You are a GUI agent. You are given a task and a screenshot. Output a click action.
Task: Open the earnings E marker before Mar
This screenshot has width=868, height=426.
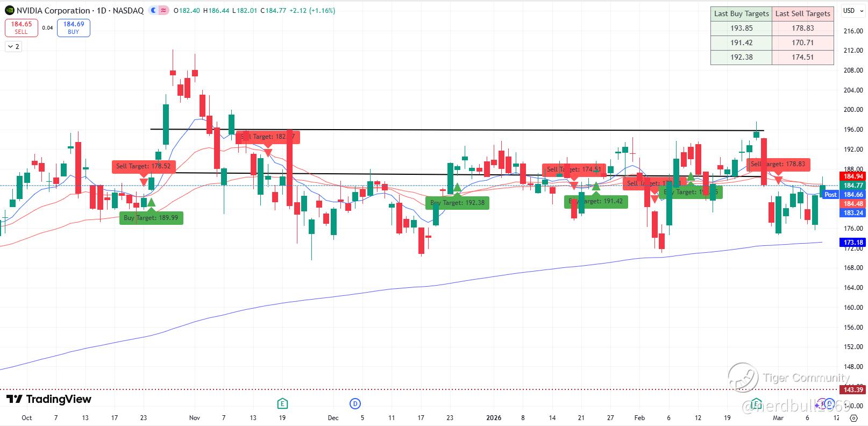coord(757,403)
